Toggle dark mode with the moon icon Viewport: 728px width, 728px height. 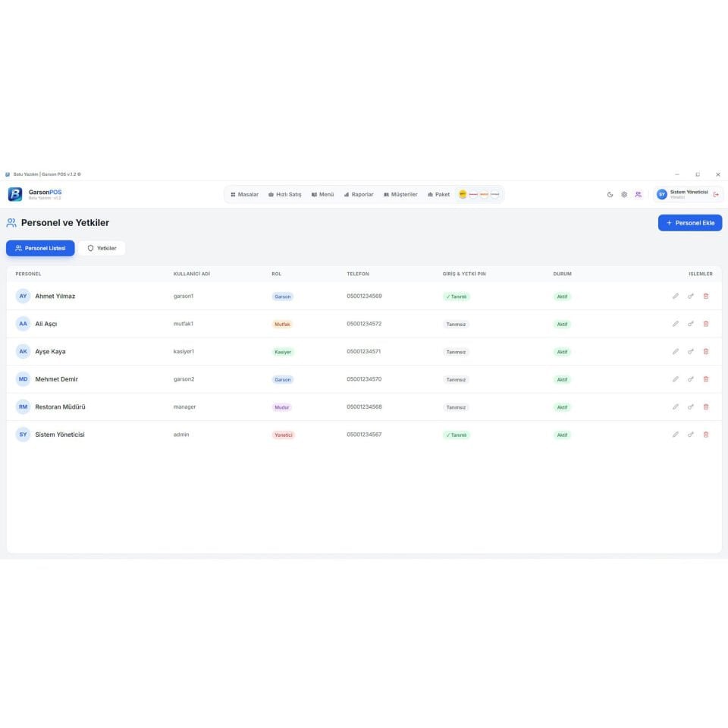click(x=610, y=195)
